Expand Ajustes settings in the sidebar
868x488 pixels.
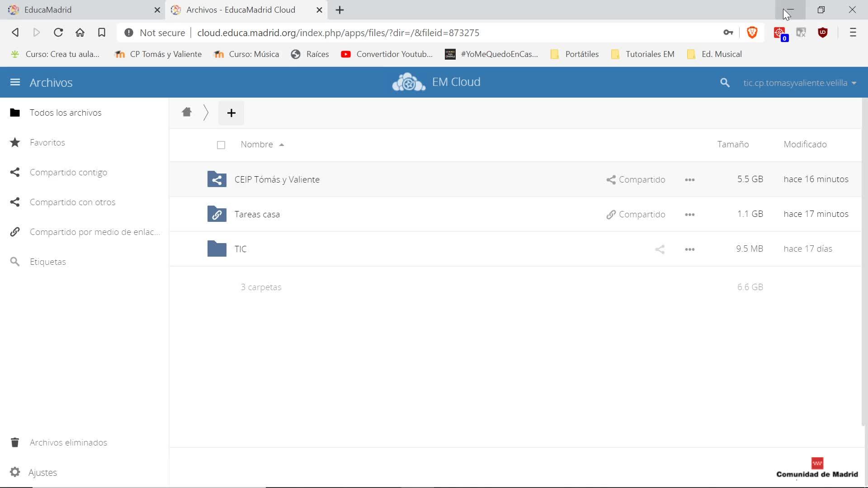[x=42, y=472]
